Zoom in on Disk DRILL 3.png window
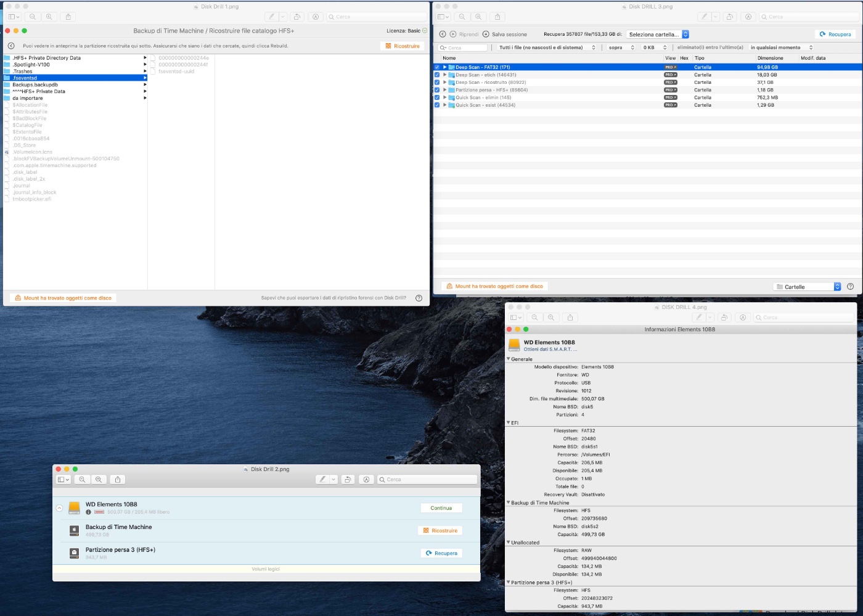 [478, 17]
